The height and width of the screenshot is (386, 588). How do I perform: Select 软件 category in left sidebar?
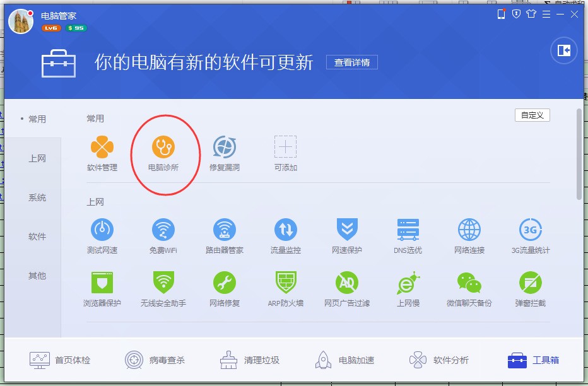click(x=37, y=237)
